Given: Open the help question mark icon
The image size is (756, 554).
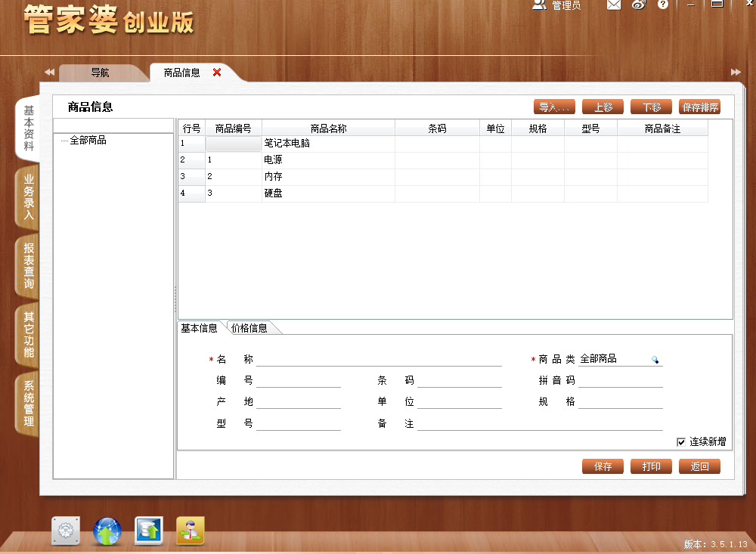Looking at the screenshot, I should [x=663, y=5].
